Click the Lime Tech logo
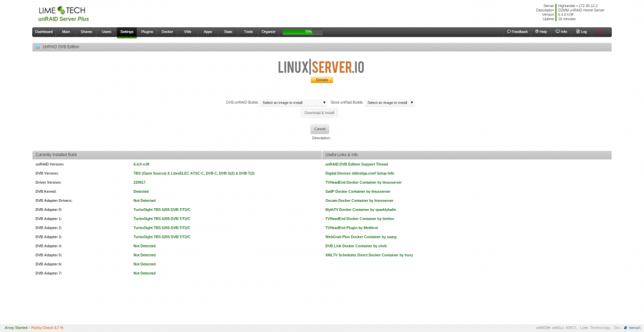The width and height of the screenshot is (644, 332). tap(62, 10)
